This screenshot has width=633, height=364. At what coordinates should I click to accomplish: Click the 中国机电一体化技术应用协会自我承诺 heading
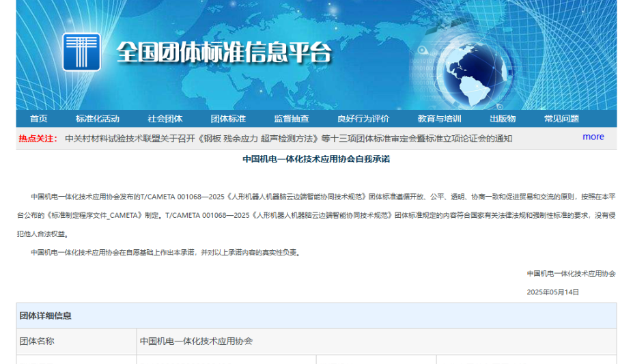(316, 159)
